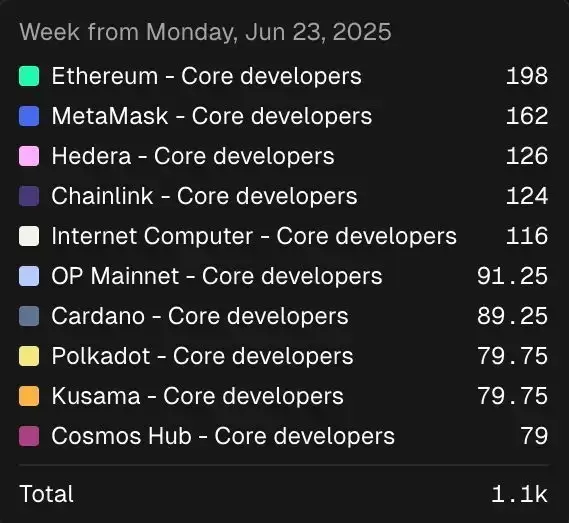Click the light blue OP Mainnet swatch
This screenshot has height=523, width=569.
(x=29, y=276)
